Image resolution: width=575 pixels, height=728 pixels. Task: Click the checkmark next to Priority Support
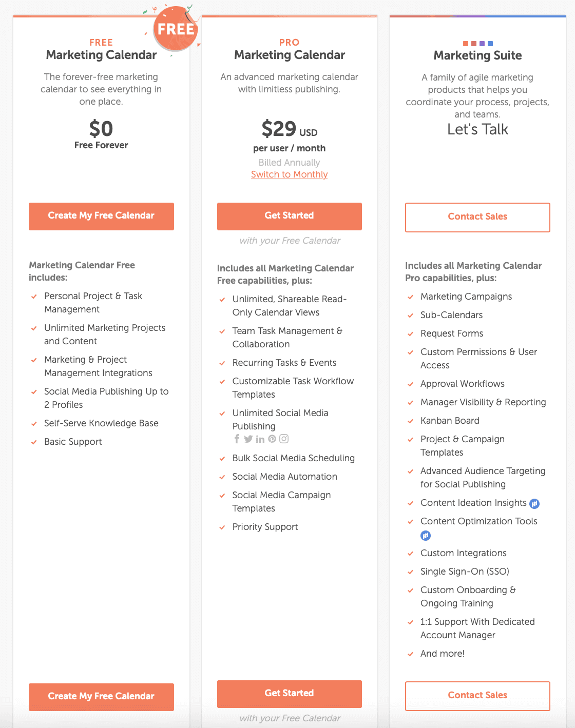click(x=222, y=527)
